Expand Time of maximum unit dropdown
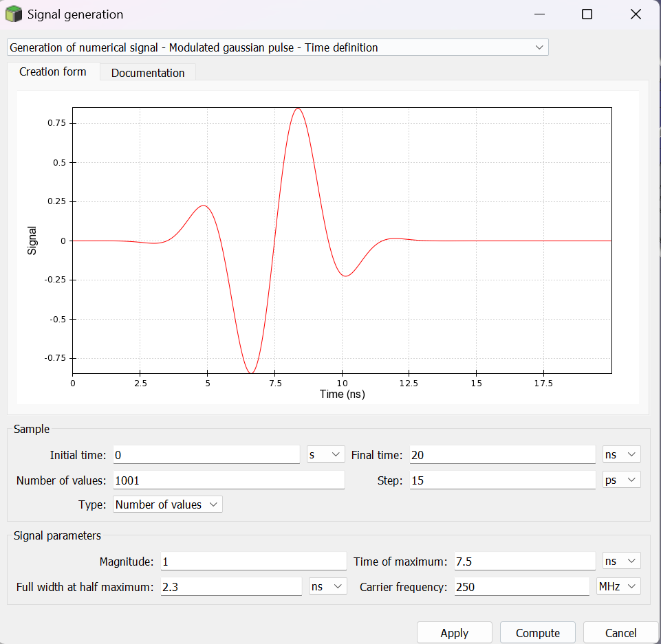Screen dimensions: 661x644 pyautogui.click(x=621, y=562)
